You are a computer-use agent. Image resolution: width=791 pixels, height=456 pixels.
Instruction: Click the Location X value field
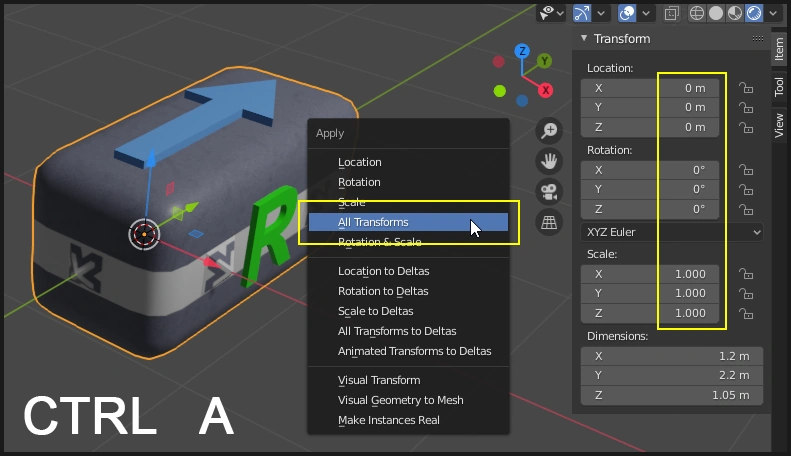click(x=650, y=88)
